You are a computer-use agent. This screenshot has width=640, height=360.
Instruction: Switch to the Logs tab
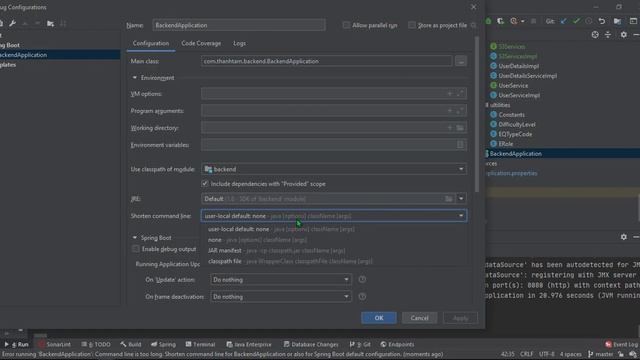point(240,43)
